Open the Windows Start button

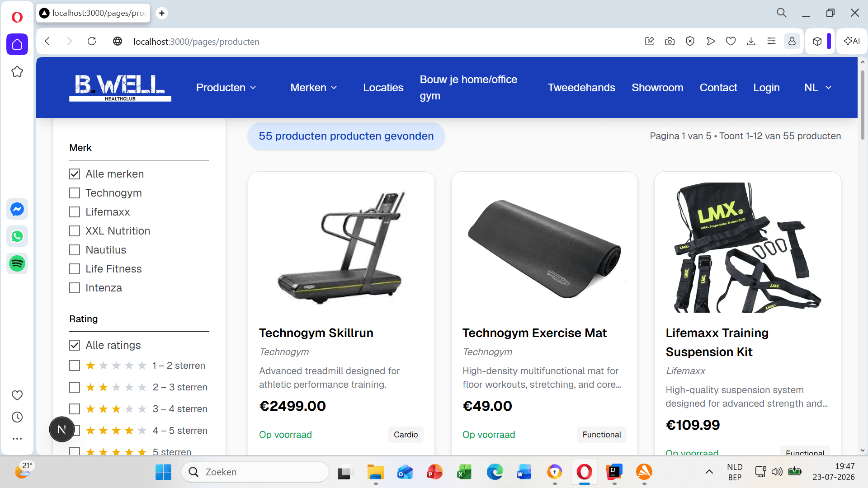coord(163,472)
